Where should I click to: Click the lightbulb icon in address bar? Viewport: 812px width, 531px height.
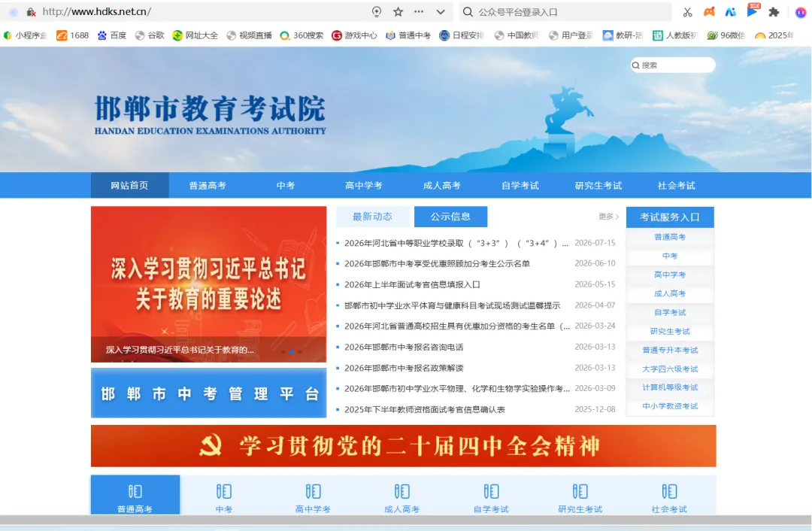pos(377,12)
